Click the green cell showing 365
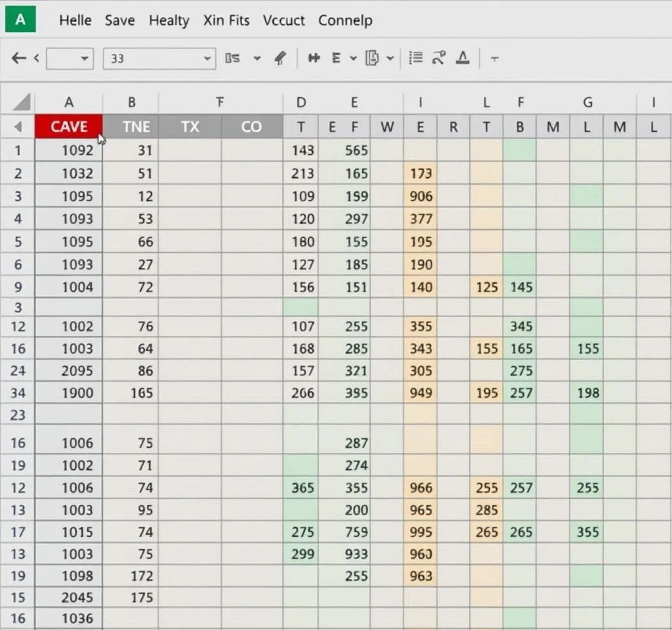Viewport: 672px width, 630px height. click(302, 488)
